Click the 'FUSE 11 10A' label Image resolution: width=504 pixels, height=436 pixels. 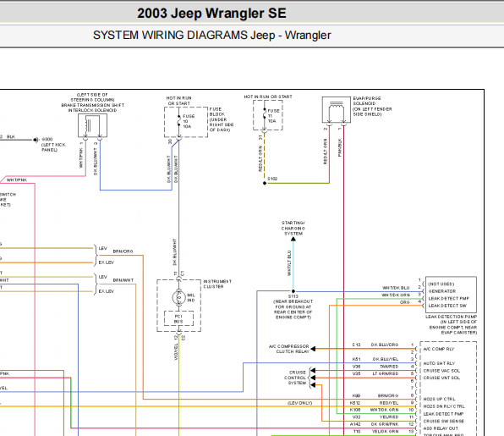pyautogui.click(x=273, y=116)
